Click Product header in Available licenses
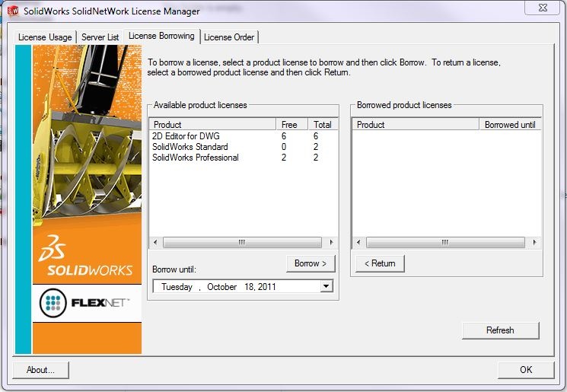 (212, 124)
